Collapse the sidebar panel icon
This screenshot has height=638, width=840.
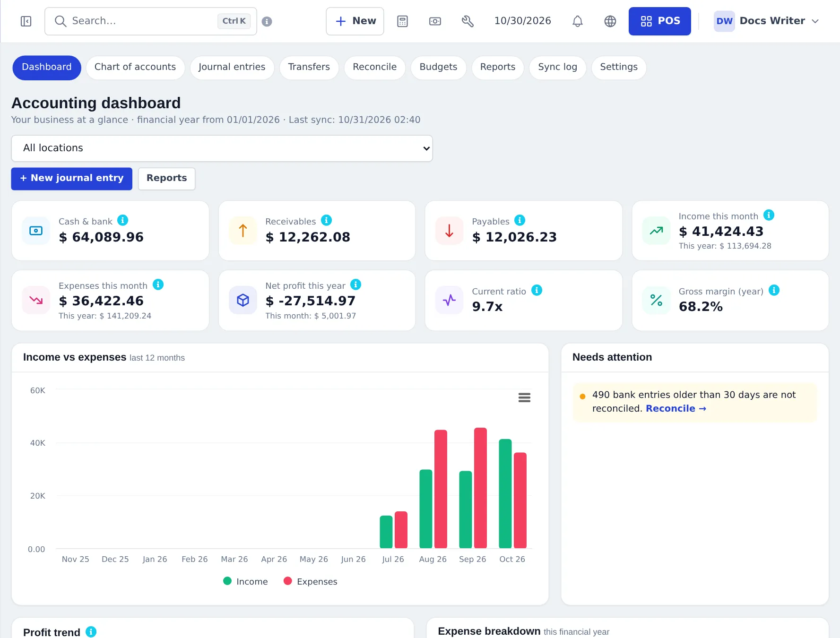click(26, 21)
